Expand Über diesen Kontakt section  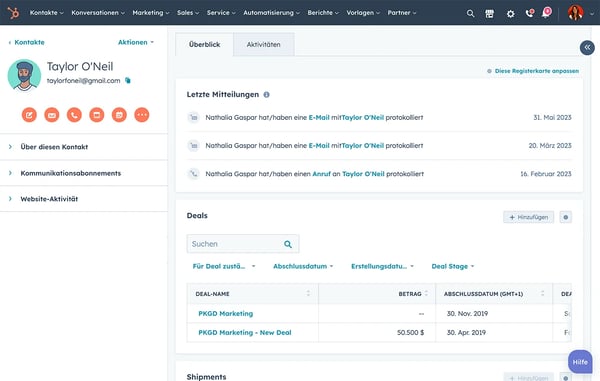click(x=84, y=147)
